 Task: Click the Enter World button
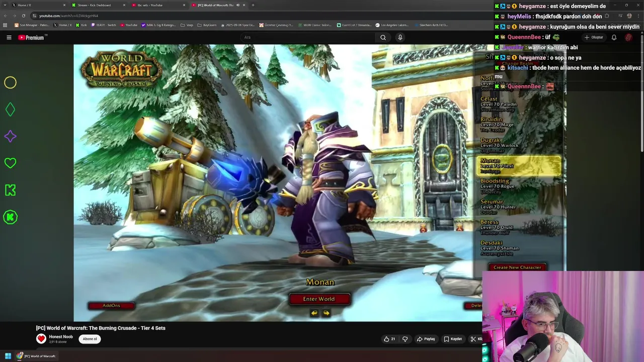click(318, 299)
